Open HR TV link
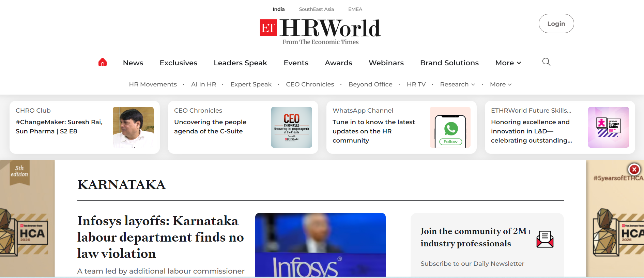Screen dimensions: 644x278 [x=416, y=84]
